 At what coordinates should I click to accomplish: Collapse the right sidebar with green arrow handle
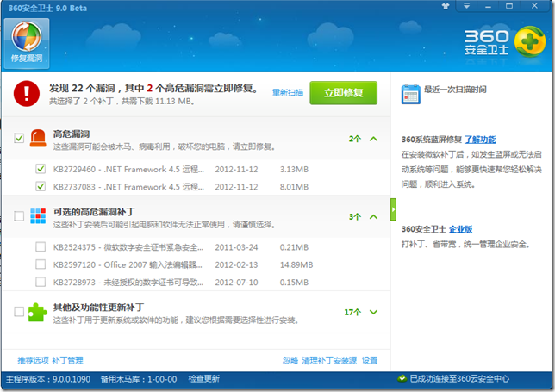click(x=393, y=208)
